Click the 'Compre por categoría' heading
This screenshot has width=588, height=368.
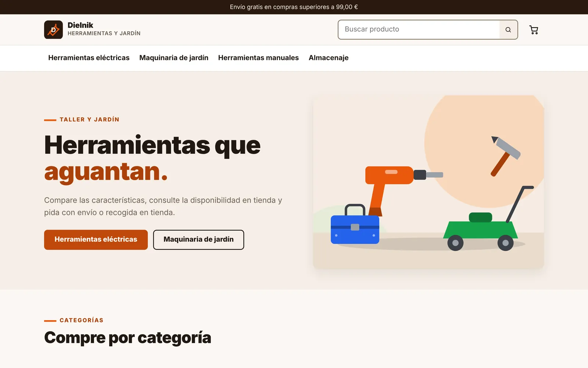pos(128,337)
